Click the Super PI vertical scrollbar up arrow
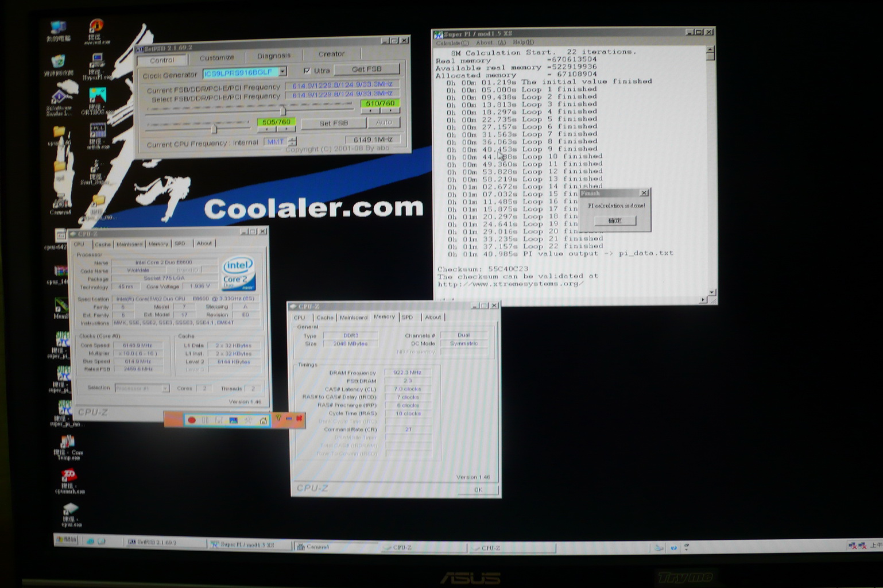Image resolution: width=883 pixels, height=588 pixels. coord(710,49)
